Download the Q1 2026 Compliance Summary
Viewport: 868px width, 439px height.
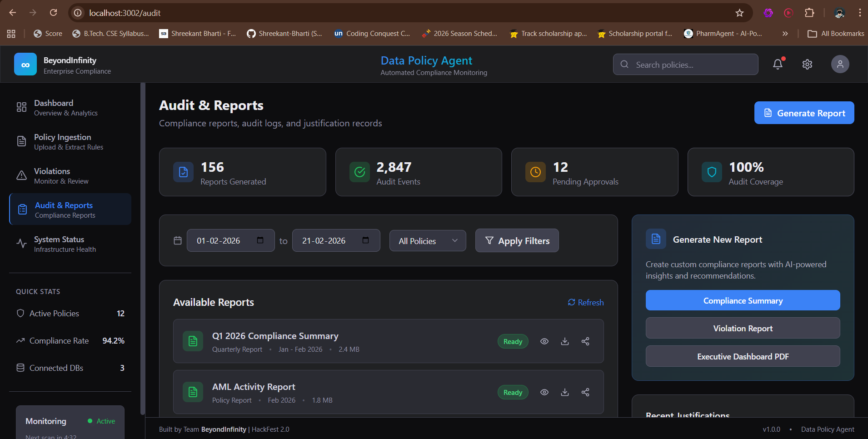[x=565, y=341]
